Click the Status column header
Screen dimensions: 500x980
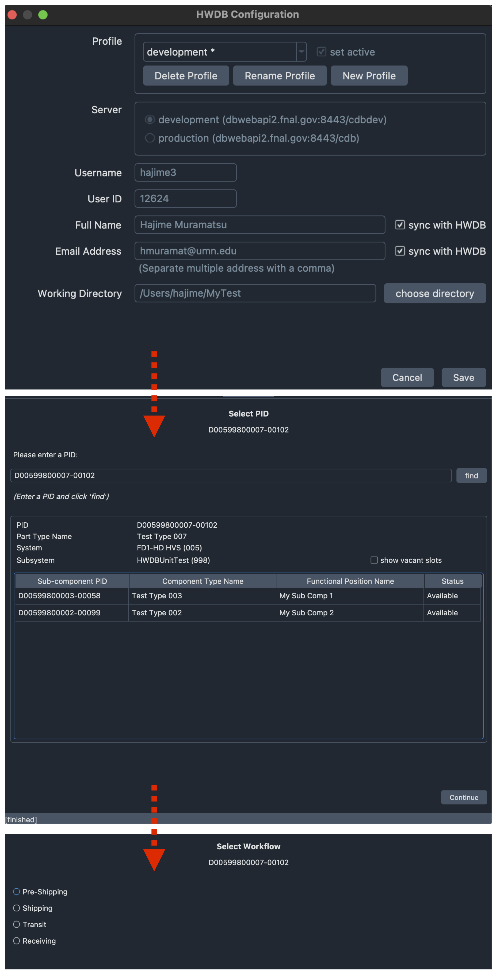(452, 581)
